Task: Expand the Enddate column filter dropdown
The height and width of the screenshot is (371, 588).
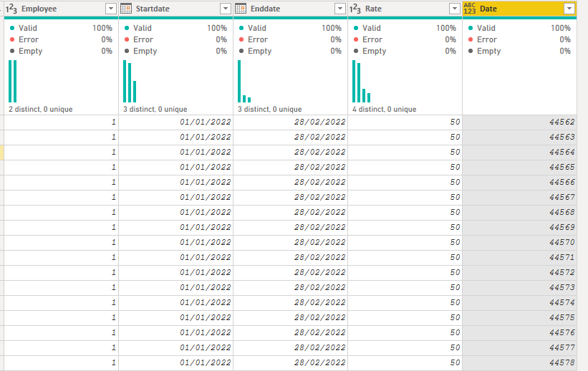Action: coord(340,9)
